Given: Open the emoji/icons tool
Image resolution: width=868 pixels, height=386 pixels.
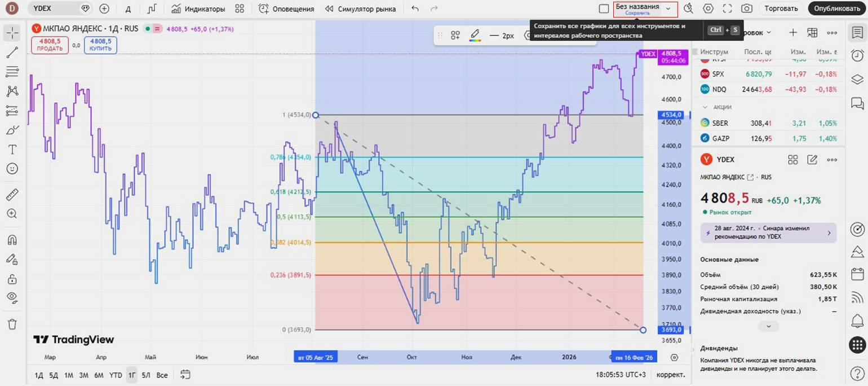Looking at the screenshot, I should point(12,169).
